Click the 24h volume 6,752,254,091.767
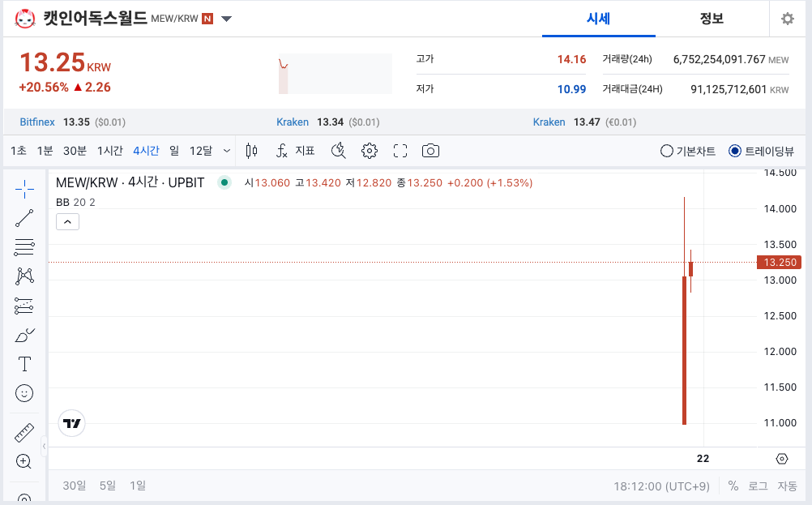The image size is (812, 505). click(x=719, y=59)
